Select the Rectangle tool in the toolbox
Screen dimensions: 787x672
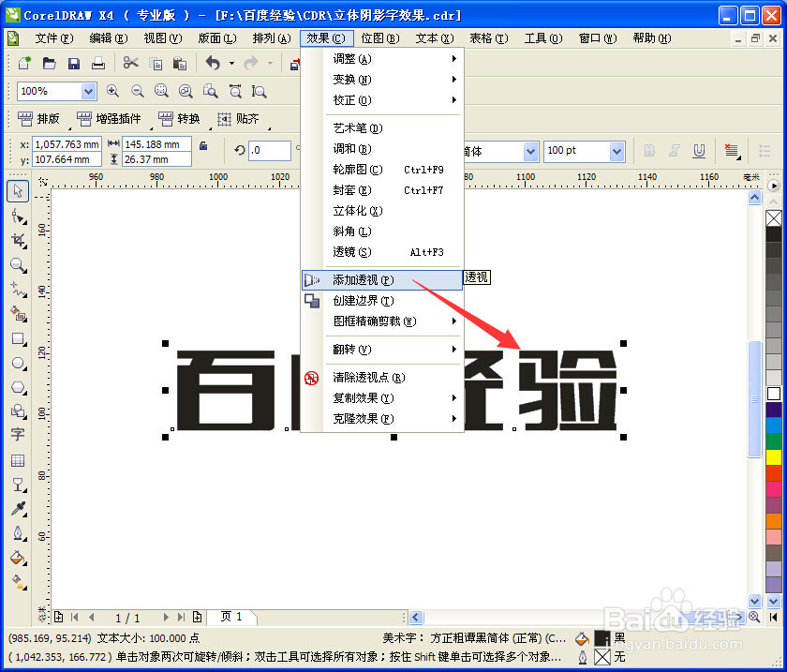tap(18, 339)
